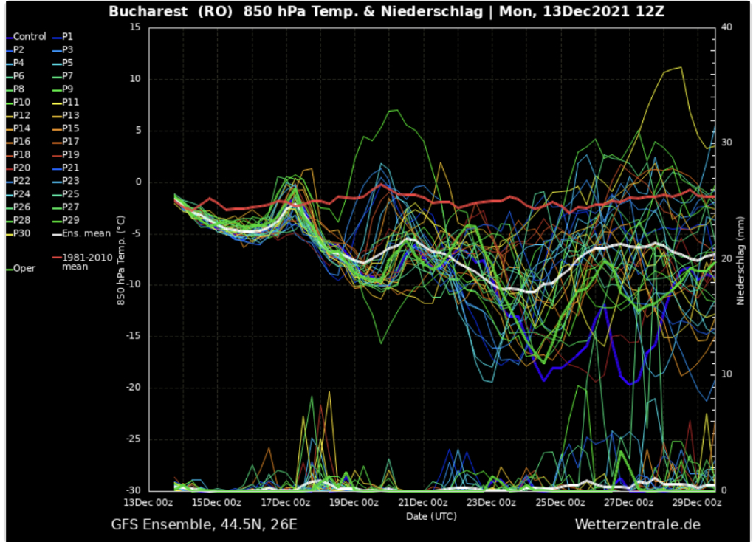Select the P15 legend entry
Screen dimensions: 756x542
pyautogui.click(x=70, y=128)
